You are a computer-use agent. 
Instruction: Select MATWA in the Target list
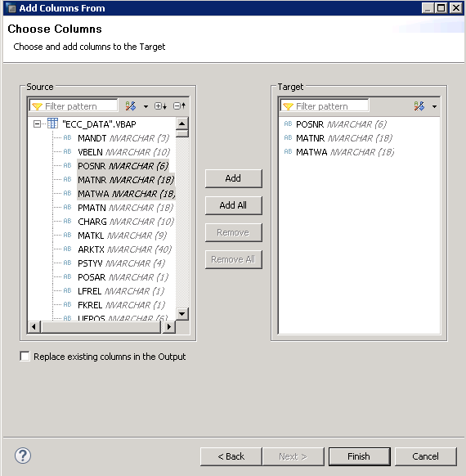345,152
